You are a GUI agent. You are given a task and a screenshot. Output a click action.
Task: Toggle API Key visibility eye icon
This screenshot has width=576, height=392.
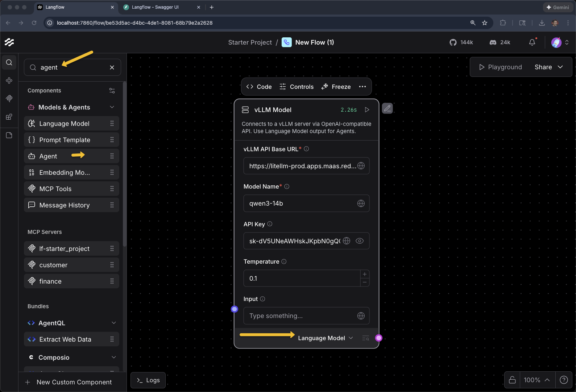click(359, 241)
